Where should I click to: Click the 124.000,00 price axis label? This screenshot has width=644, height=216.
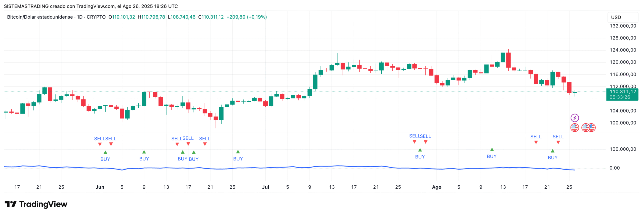(623, 50)
